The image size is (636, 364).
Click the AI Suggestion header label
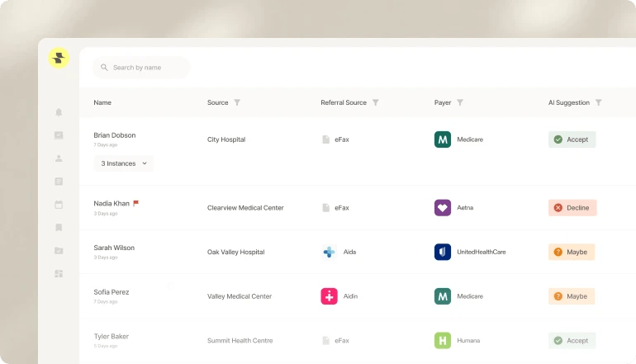pyautogui.click(x=568, y=102)
